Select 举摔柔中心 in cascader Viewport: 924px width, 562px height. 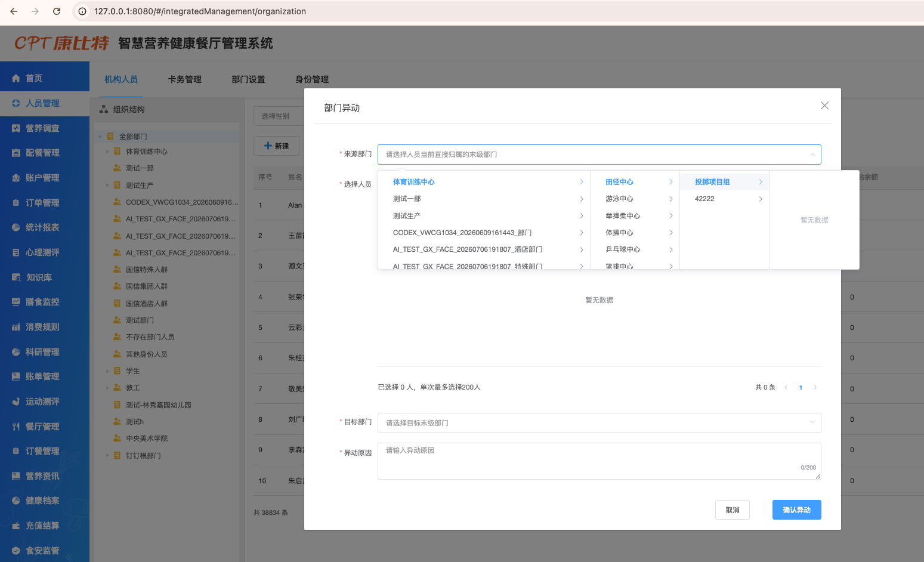coord(635,216)
